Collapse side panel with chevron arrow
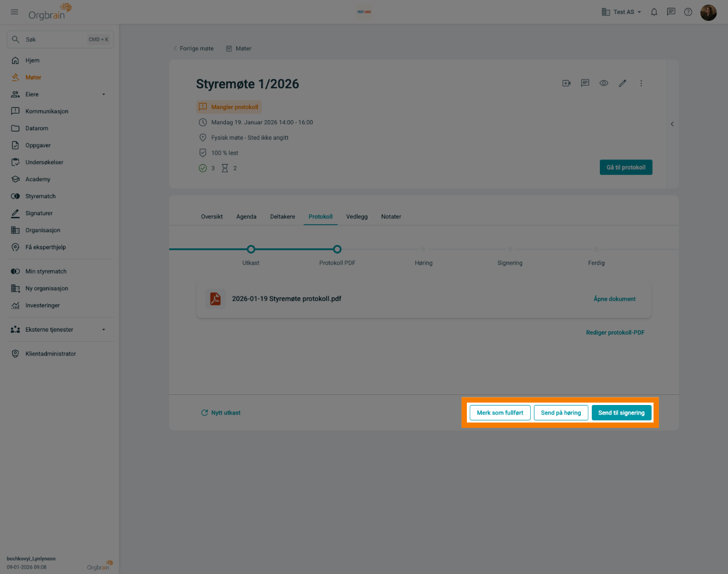 click(x=672, y=124)
